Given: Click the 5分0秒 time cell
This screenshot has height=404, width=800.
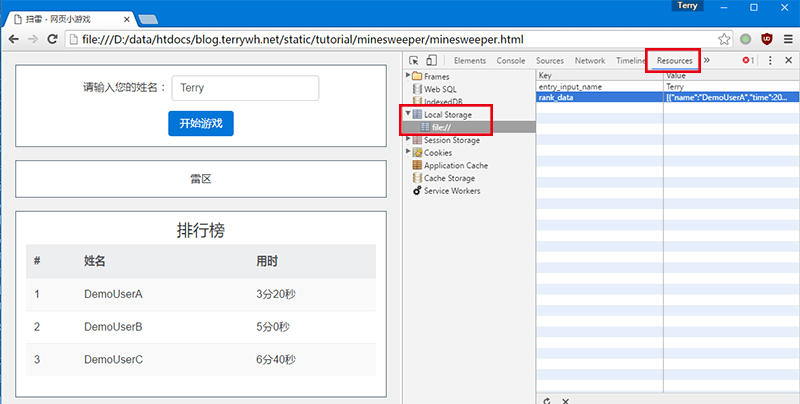Looking at the screenshot, I should (x=273, y=327).
